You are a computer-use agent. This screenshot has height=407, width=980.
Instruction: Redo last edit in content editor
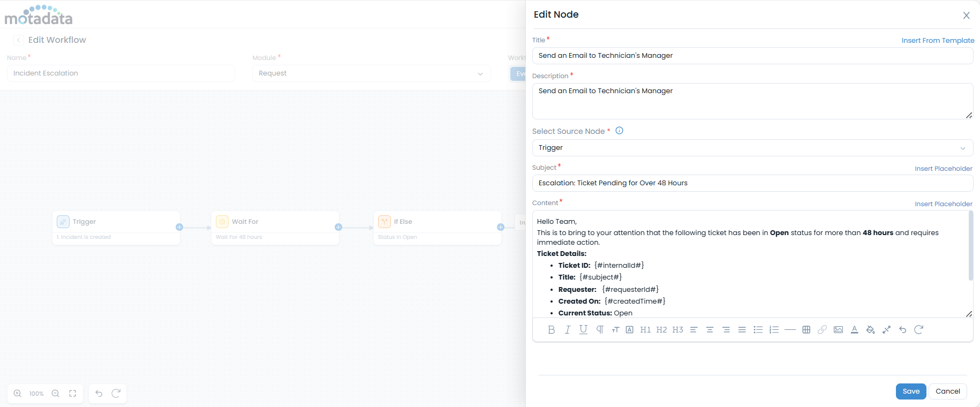tap(919, 330)
